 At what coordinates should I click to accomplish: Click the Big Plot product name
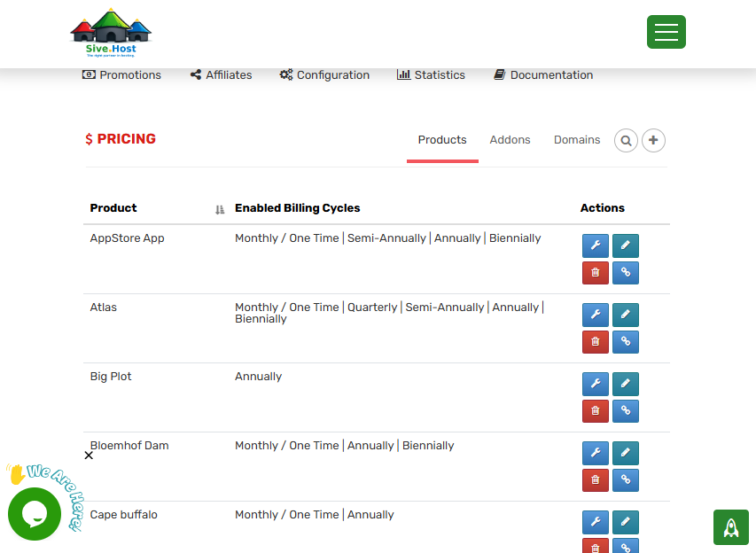pyautogui.click(x=111, y=377)
